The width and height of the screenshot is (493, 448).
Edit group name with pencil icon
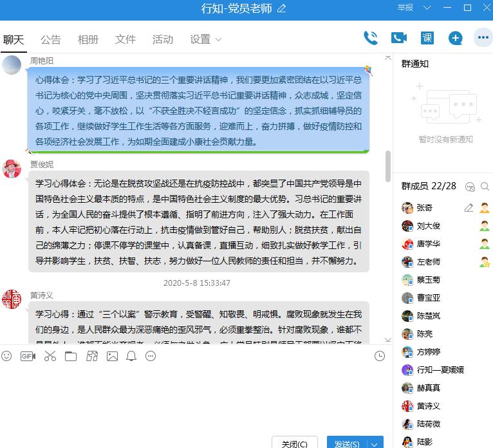[x=281, y=8]
